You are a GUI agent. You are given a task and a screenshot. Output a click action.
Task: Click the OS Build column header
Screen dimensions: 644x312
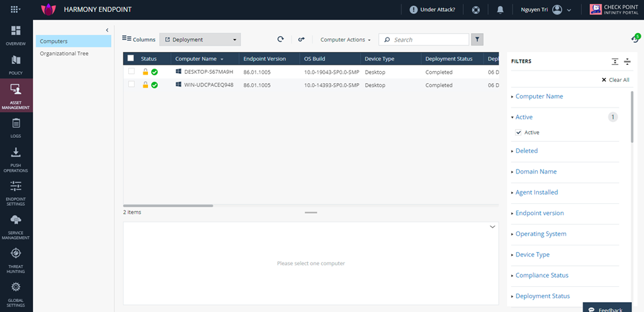(314, 59)
